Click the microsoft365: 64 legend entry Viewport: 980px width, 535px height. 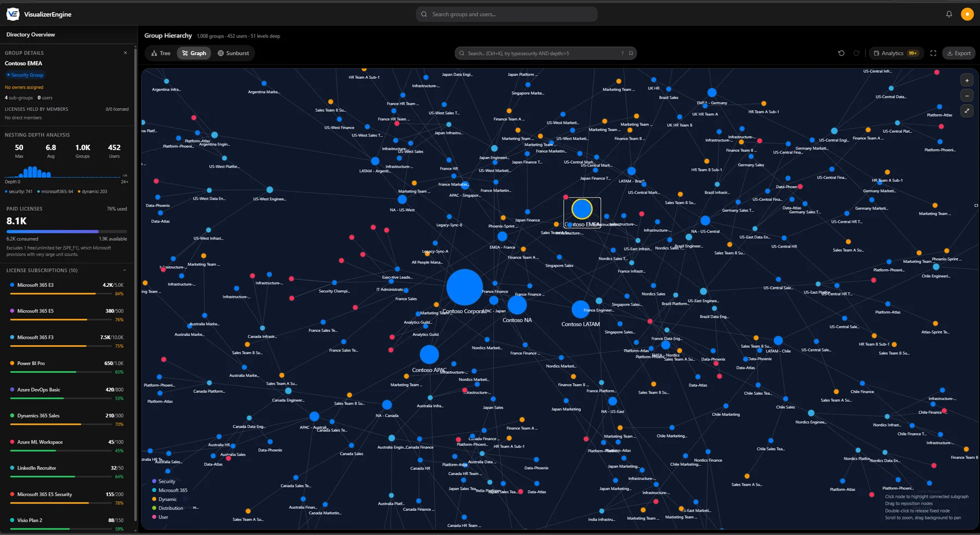point(55,192)
